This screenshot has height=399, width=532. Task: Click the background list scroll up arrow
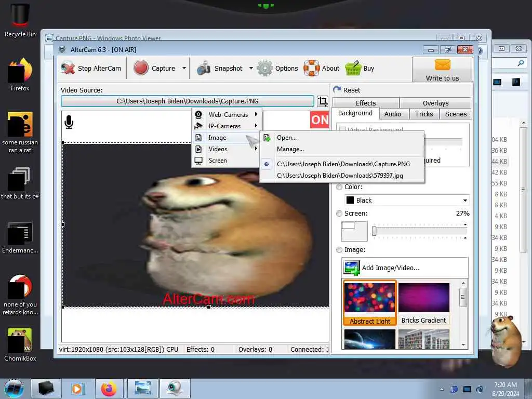click(x=463, y=283)
